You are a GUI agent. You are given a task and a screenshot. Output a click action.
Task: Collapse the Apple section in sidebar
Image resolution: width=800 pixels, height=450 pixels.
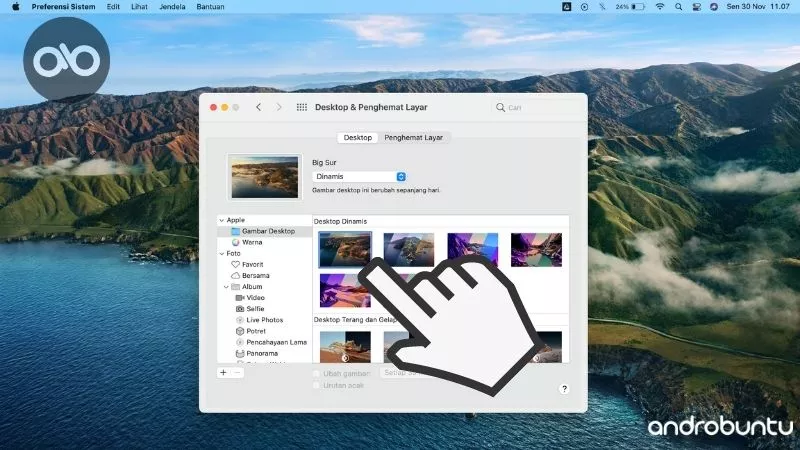coord(221,220)
